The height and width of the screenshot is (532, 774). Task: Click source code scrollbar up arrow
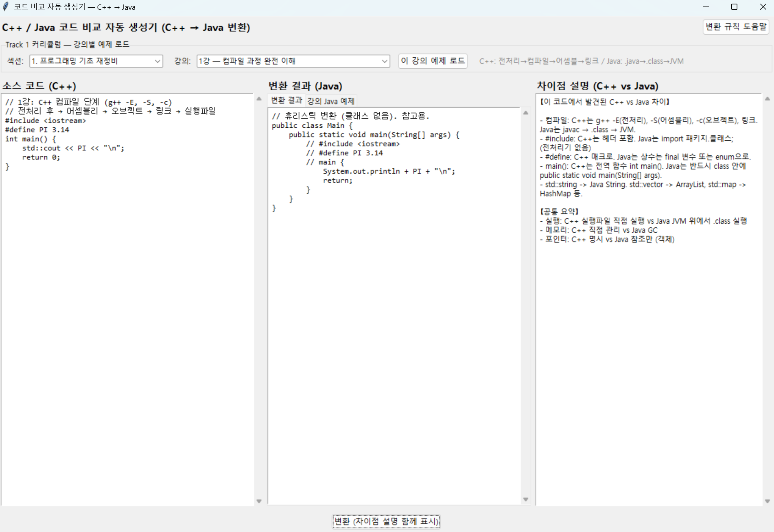click(259, 99)
